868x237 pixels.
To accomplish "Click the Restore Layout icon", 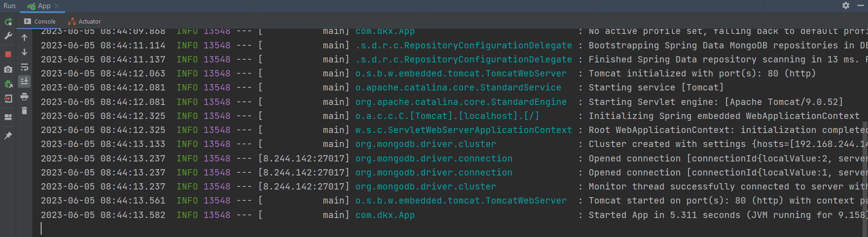I will click(x=8, y=117).
